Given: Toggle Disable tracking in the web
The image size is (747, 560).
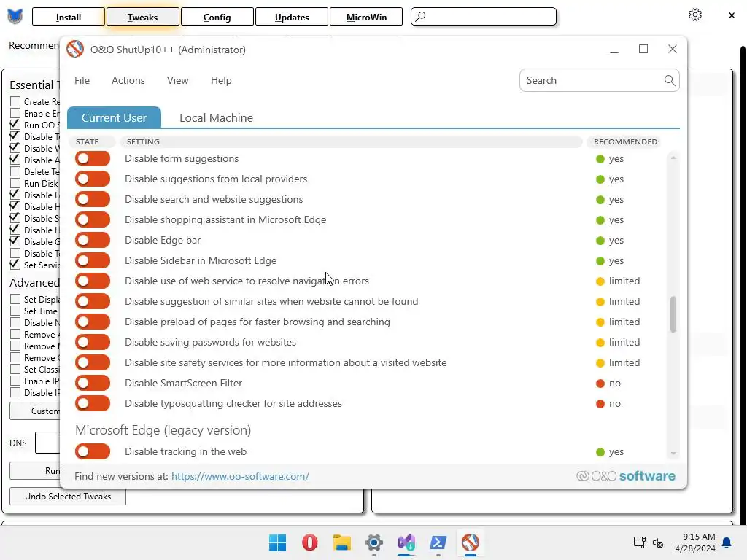Looking at the screenshot, I should (93, 451).
